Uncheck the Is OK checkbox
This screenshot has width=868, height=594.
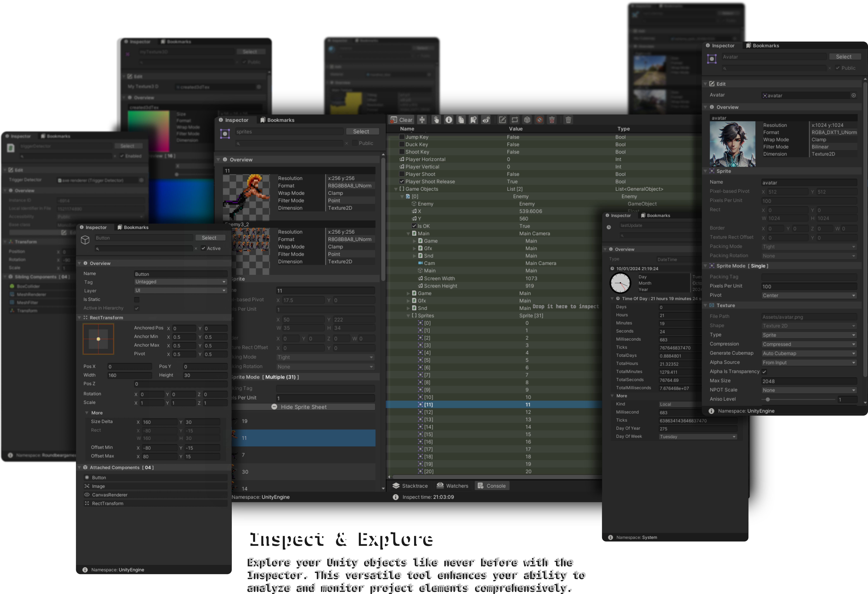tap(414, 226)
